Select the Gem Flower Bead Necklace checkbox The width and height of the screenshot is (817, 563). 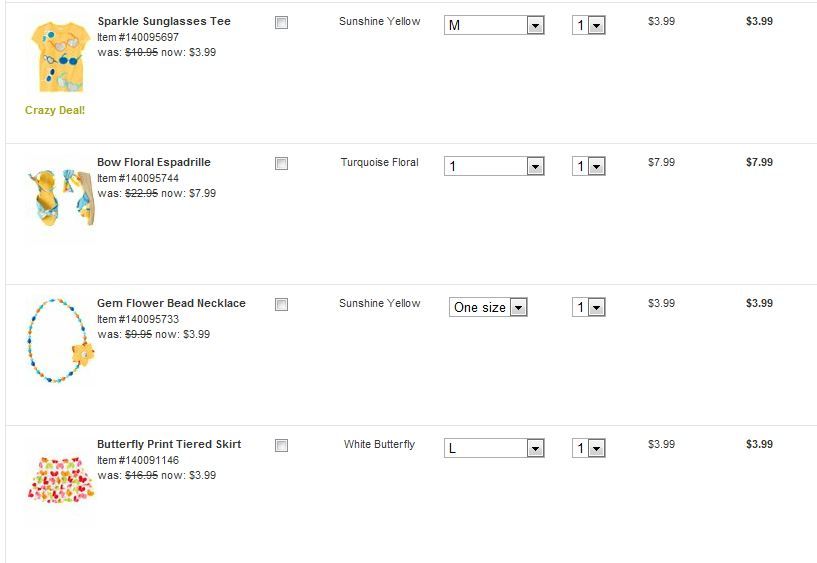(x=282, y=304)
